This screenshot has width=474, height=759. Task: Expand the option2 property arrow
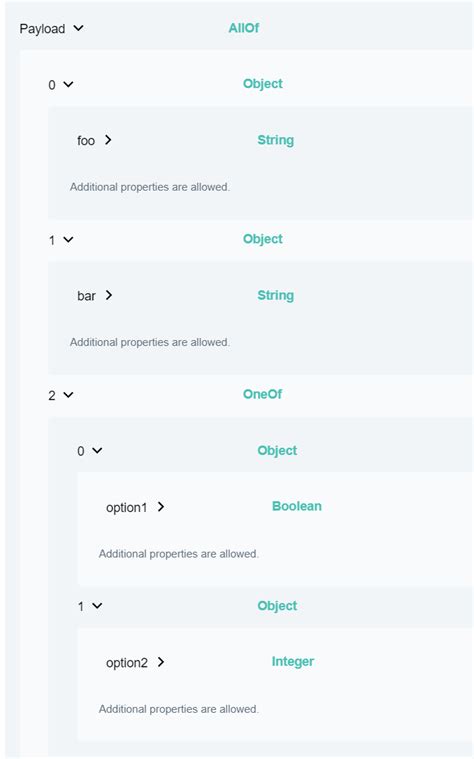161,662
